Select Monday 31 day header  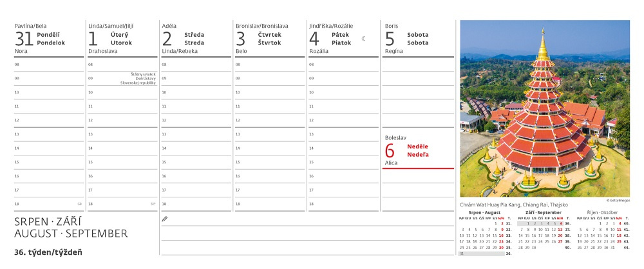pos(40,39)
